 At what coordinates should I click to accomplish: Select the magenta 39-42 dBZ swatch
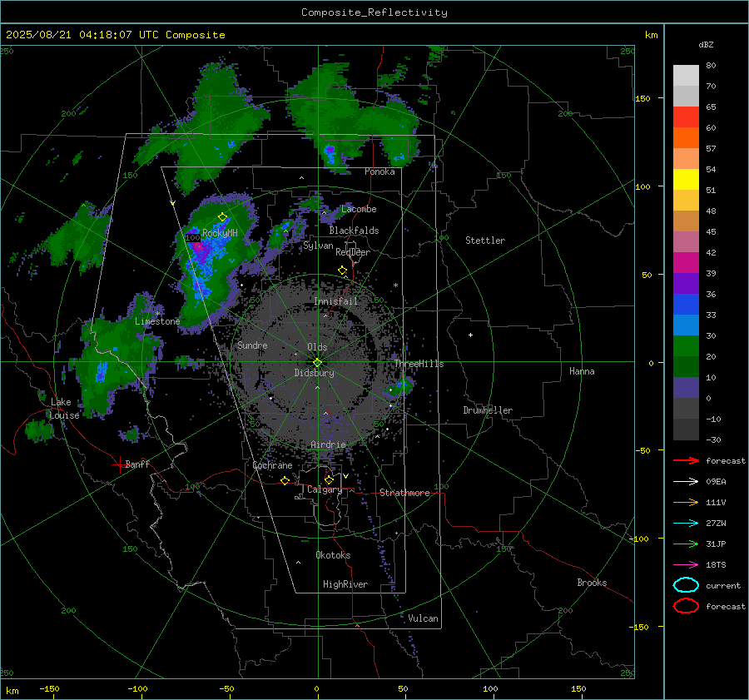[686, 263]
